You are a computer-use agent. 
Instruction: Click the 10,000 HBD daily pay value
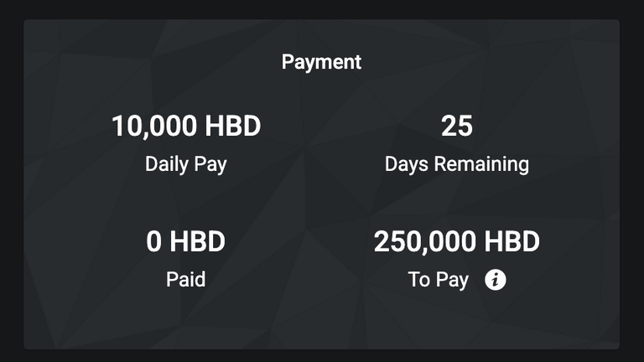[186, 126]
